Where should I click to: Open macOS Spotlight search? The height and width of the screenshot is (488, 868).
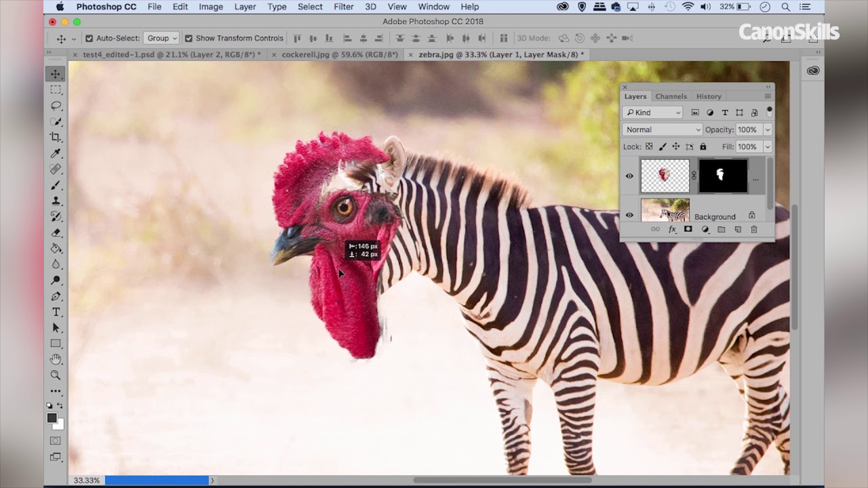(785, 7)
